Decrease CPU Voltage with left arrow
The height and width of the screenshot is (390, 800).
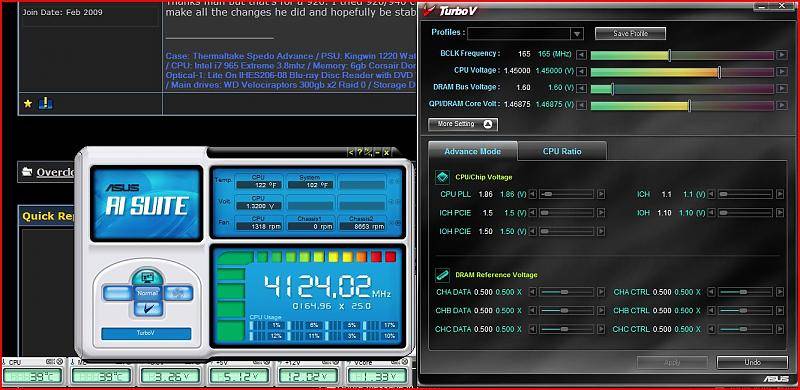tap(582, 71)
